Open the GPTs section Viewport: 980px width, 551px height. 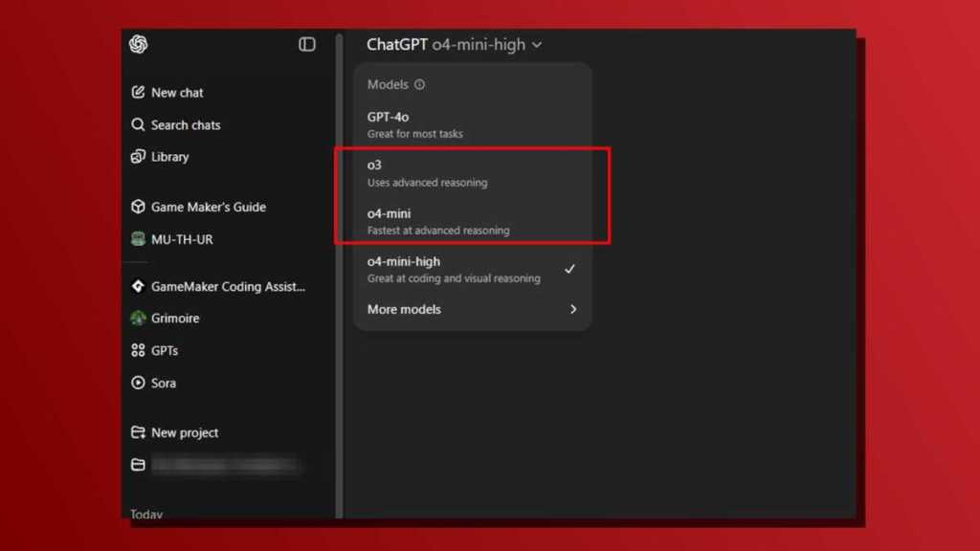coord(164,350)
